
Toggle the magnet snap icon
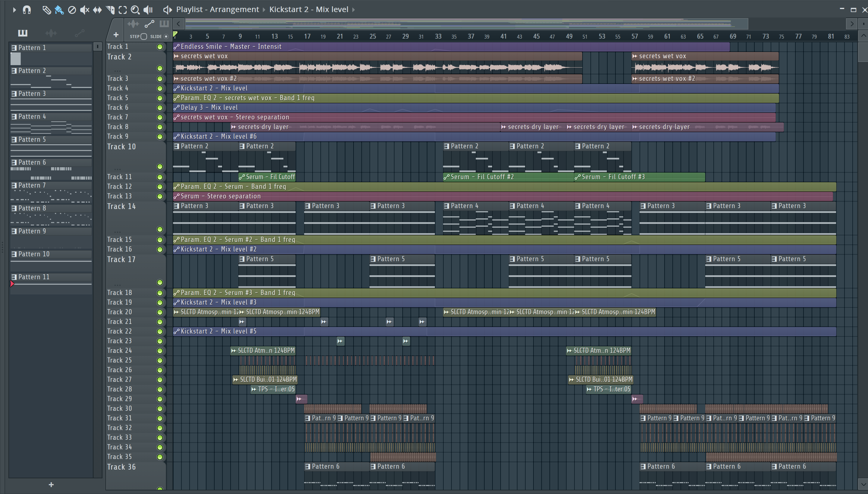pos(27,10)
